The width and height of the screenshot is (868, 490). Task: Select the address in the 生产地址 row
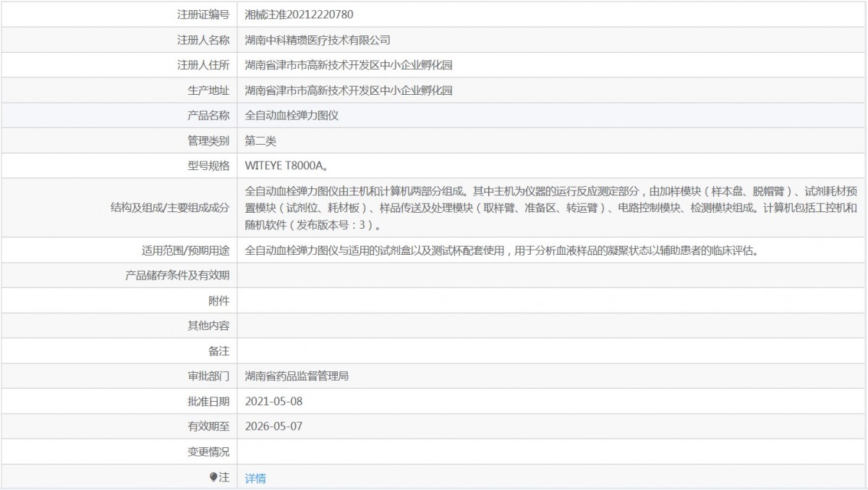(349, 90)
